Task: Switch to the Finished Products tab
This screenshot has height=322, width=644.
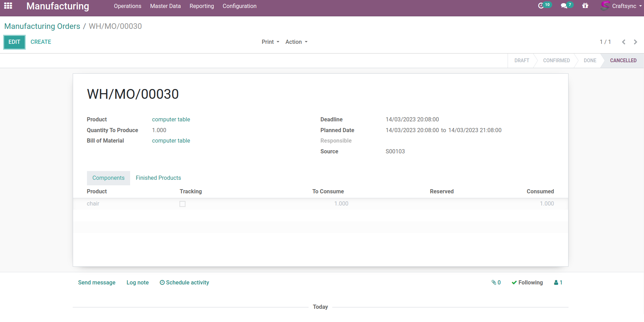Action: point(158,178)
